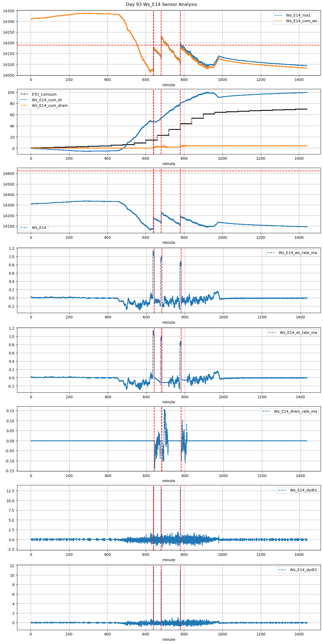
Task: Click the Ws_E14_ma1 legend entry
Action: (x=298, y=15)
